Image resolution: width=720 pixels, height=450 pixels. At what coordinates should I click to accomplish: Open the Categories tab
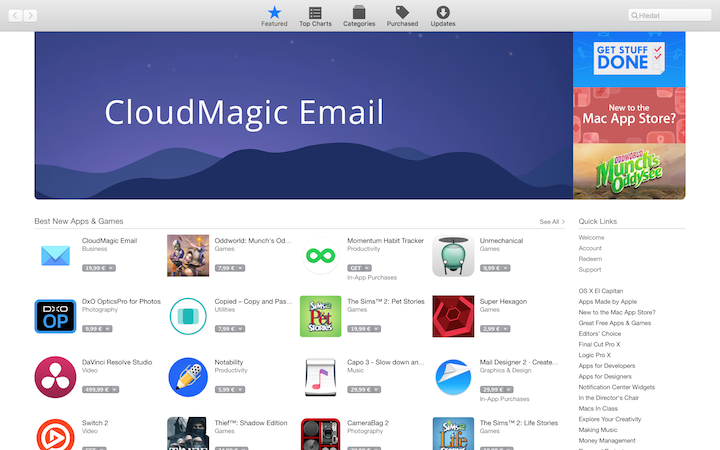point(359,16)
